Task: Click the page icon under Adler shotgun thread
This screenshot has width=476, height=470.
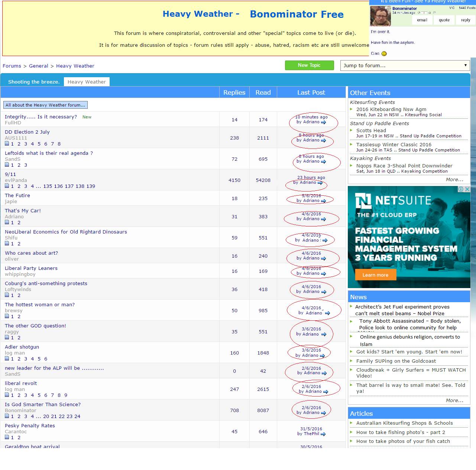Action: pyautogui.click(x=7, y=359)
